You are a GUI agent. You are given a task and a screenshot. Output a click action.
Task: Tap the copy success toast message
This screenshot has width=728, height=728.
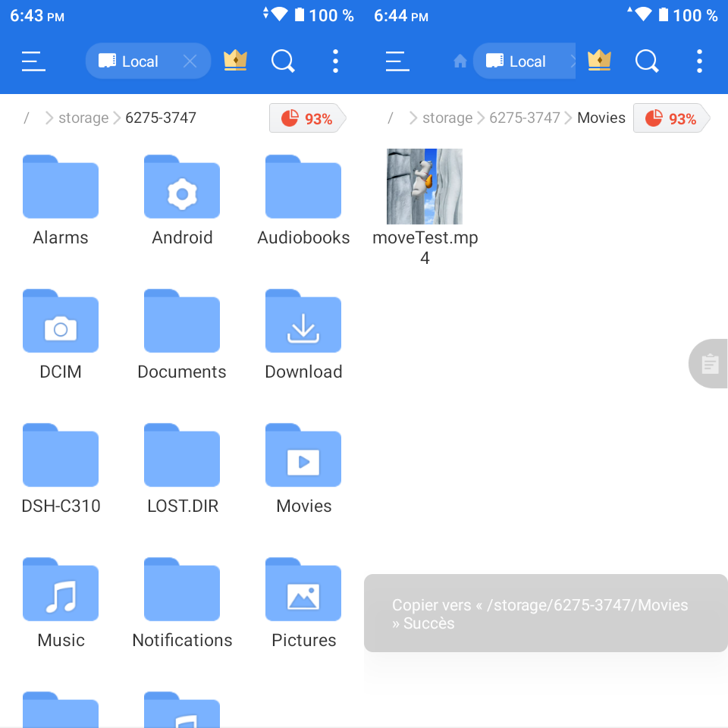pyautogui.click(x=546, y=613)
